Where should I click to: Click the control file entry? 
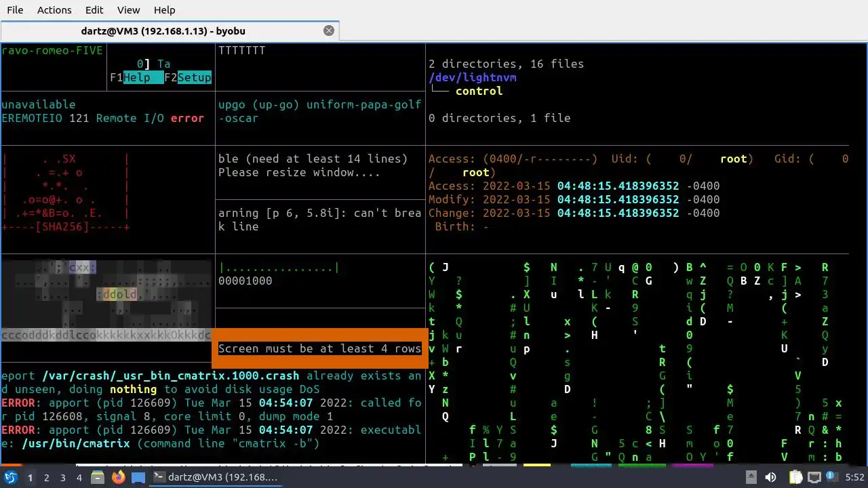pos(479,91)
